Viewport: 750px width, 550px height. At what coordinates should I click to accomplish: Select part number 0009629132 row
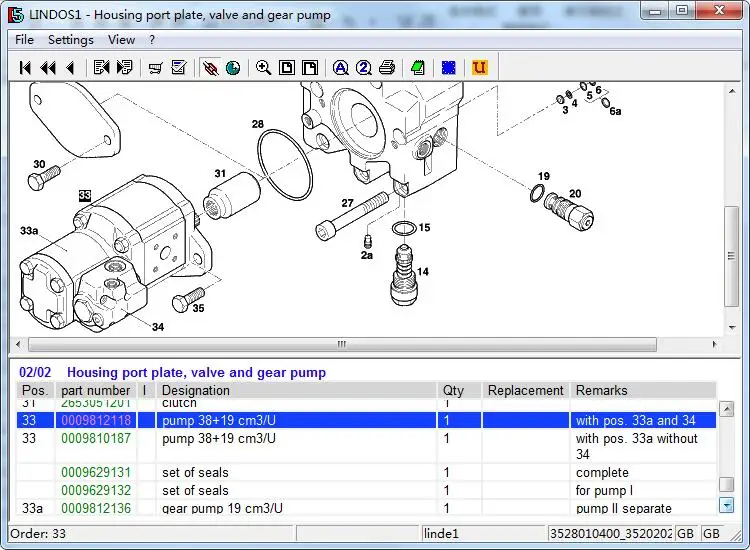[366, 490]
